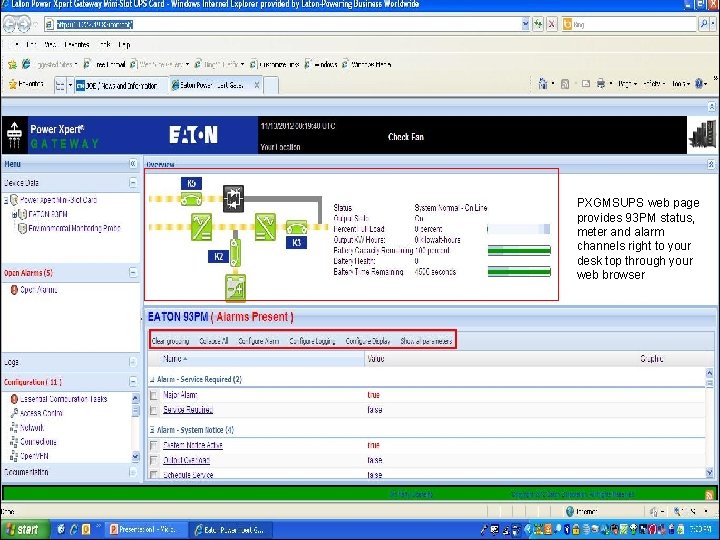Expand the Documentation panel
The width and height of the screenshot is (720, 540).
(133, 472)
